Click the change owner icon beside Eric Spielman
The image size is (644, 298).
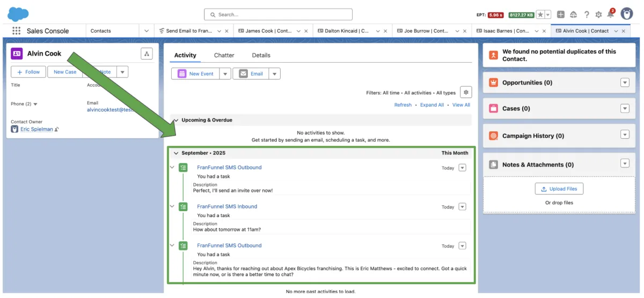(57, 129)
